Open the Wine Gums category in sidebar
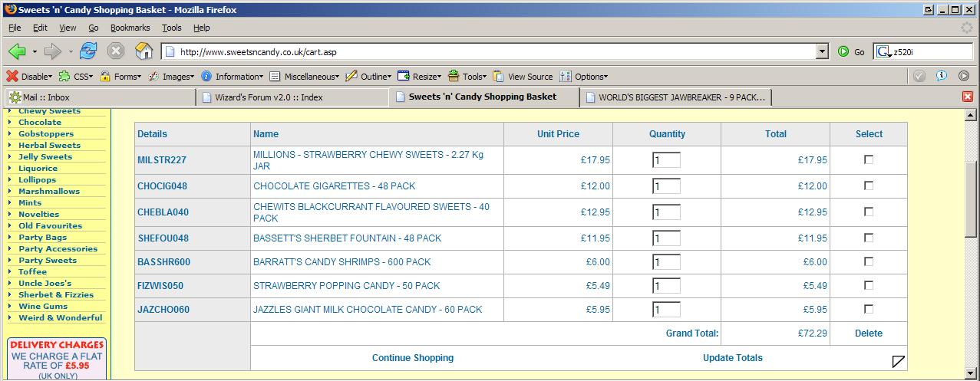The width and height of the screenshot is (980, 381). (43, 306)
